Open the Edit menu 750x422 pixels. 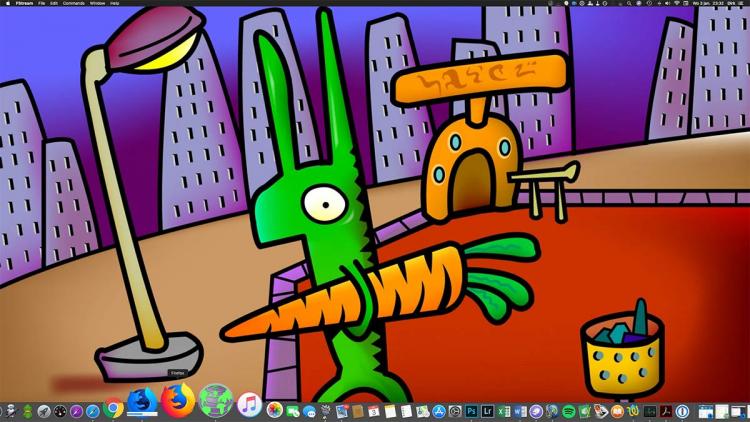point(54,4)
